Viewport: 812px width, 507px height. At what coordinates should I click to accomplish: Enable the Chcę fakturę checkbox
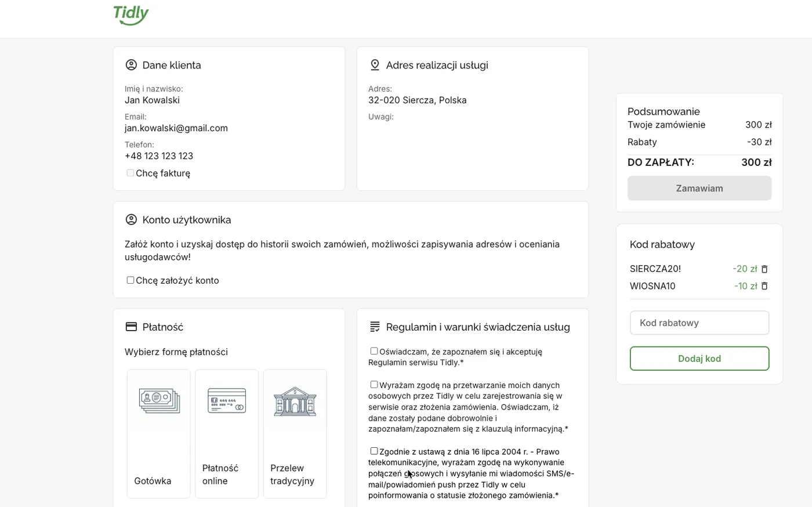point(130,173)
